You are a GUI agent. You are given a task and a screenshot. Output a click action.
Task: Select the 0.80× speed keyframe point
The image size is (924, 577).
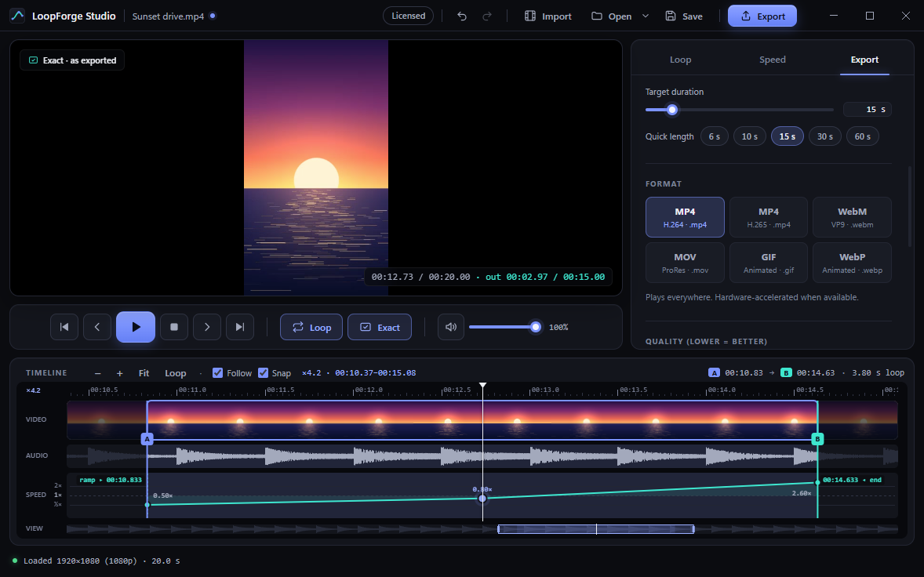(482, 499)
